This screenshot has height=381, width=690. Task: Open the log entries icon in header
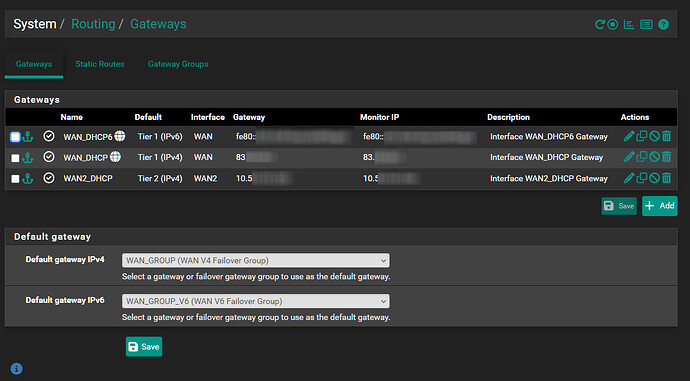pyautogui.click(x=646, y=25)
